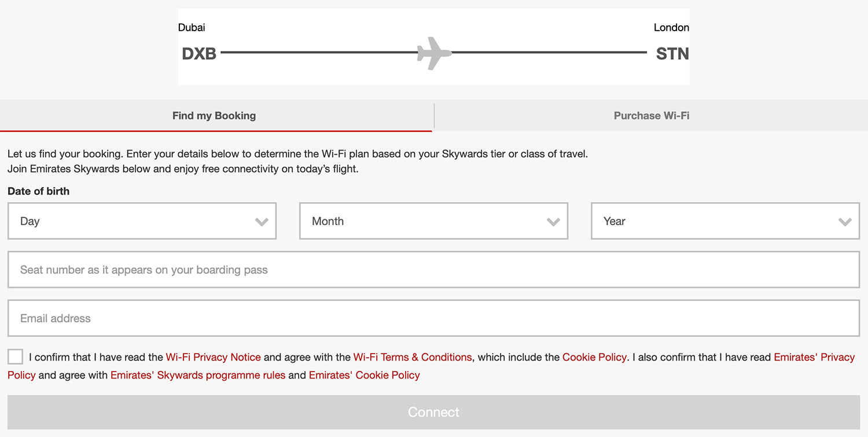
Task: Click the Year dropdown chevron arrow
Action: (x=845, y=222)
